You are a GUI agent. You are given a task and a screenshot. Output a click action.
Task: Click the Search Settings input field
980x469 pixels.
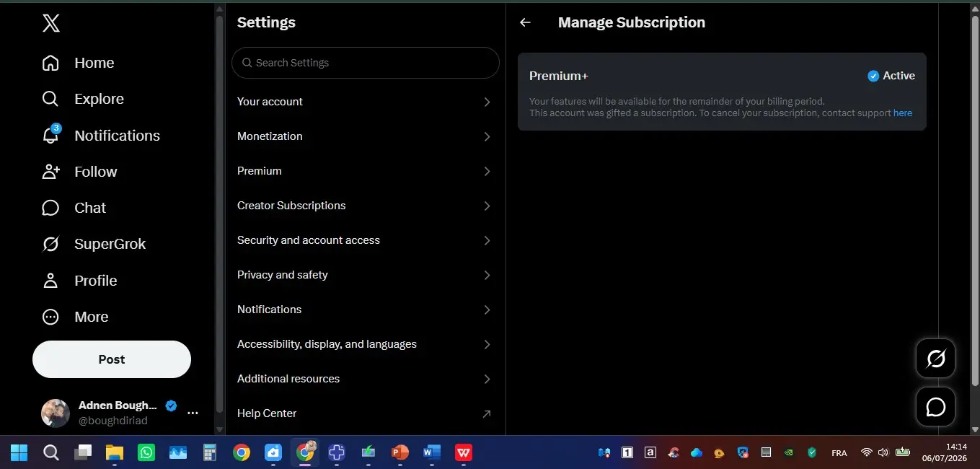(365, 63)
